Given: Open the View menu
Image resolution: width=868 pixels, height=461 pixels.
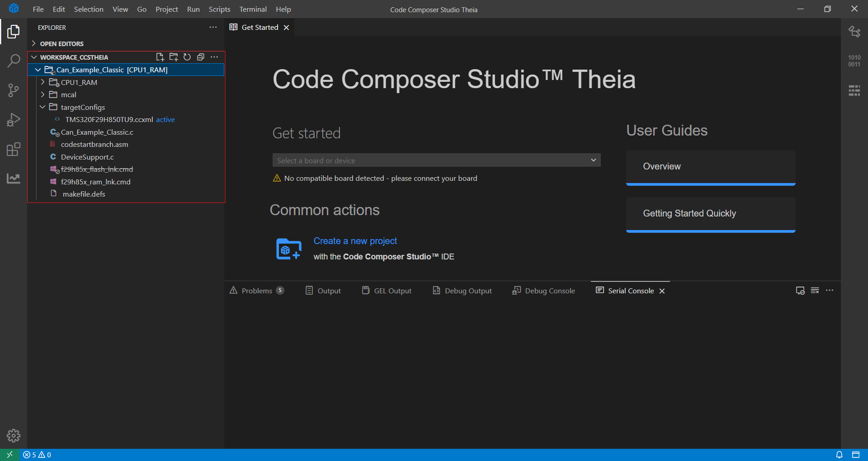Looking at the screenshot, I should click(x=120, y=9).
